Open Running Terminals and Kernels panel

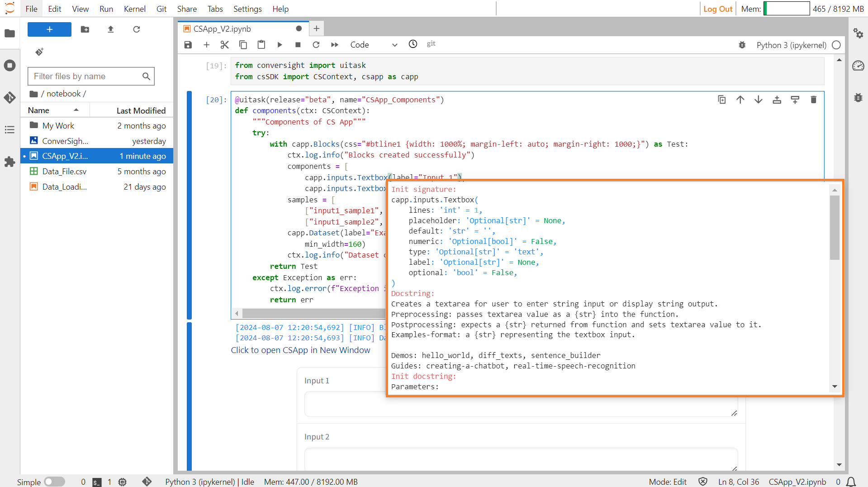pyautogui.click(x=9, y=66)
